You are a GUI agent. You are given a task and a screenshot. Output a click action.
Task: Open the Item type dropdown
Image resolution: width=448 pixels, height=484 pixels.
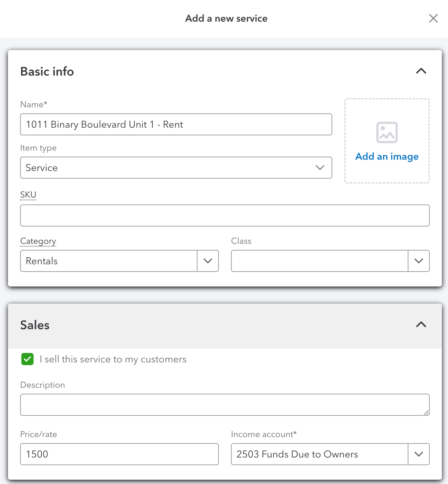176,168
